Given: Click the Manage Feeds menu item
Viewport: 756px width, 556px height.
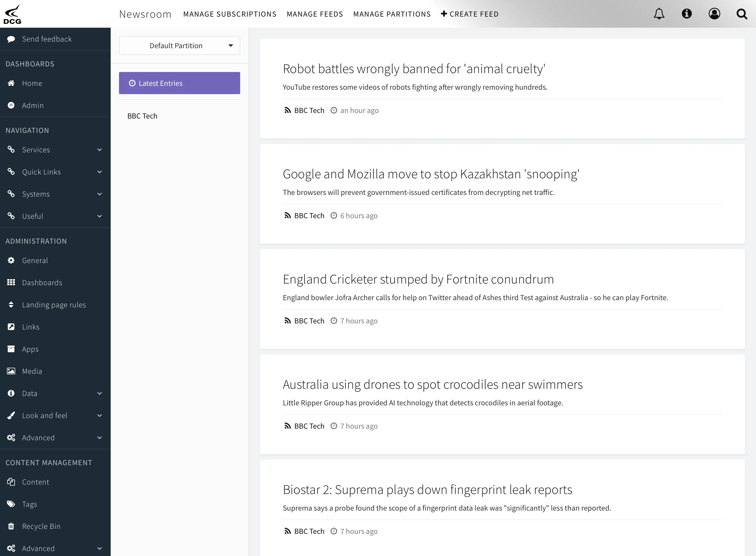Looking at the screenshot, I should (x=314, y=14).
